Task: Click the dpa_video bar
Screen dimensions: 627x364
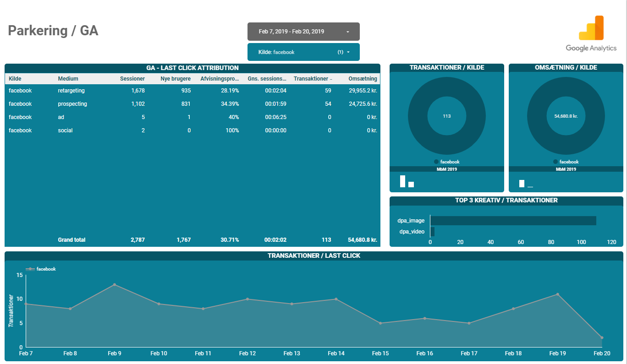Action: [x=432, y=232]
